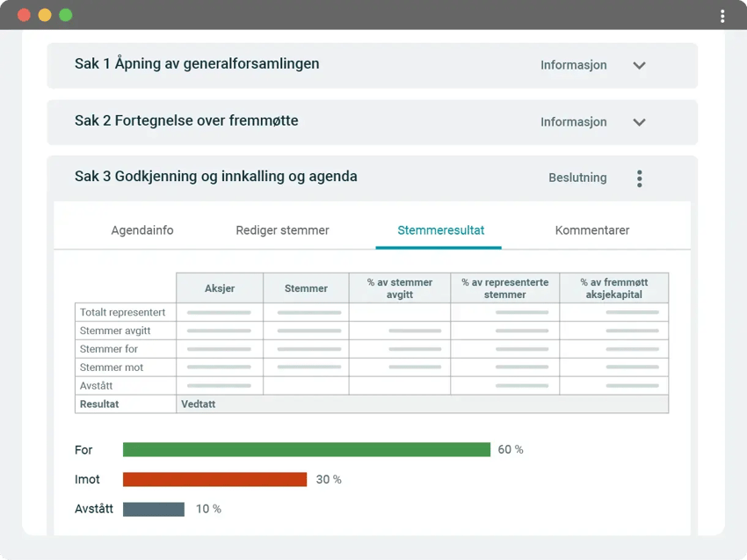Go to the Kommentarer tab
The height and width of the screenshot is (560, 747).
(x=592, y=230)
